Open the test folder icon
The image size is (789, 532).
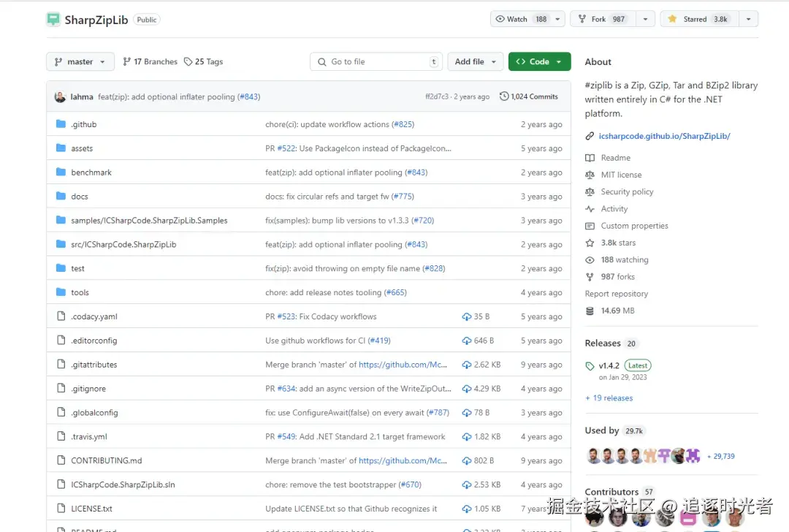click(61, 268)
